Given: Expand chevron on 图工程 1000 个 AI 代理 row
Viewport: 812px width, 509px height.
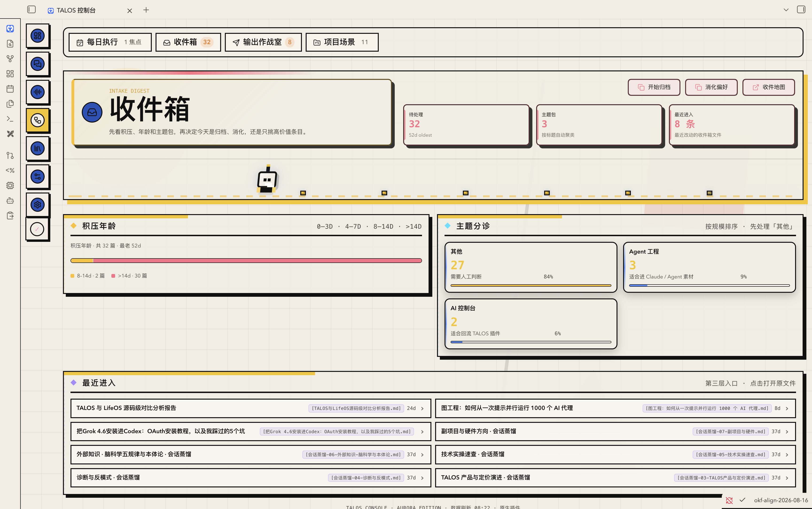Looking at the screenshot, I should pyautogui.click(x=787, y=408).
